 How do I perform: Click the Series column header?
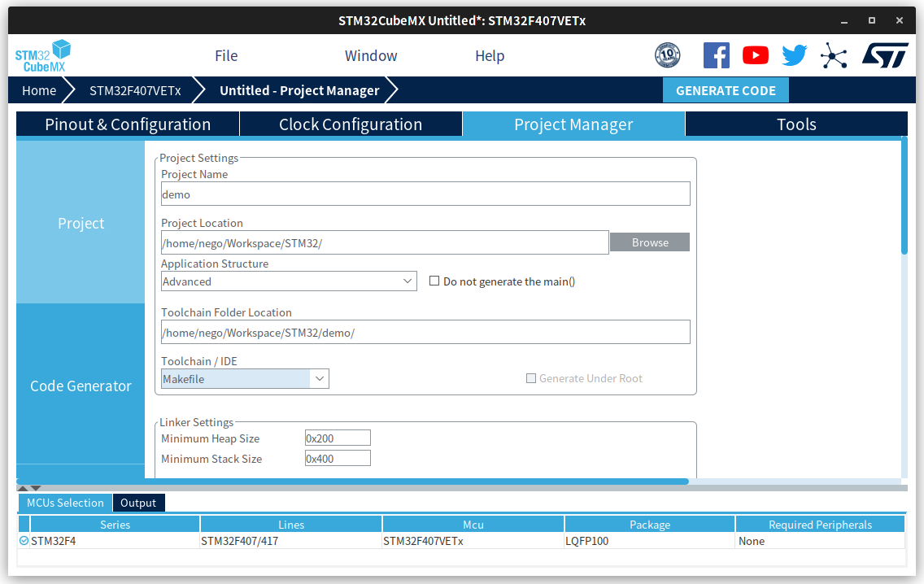click(115, 524)
